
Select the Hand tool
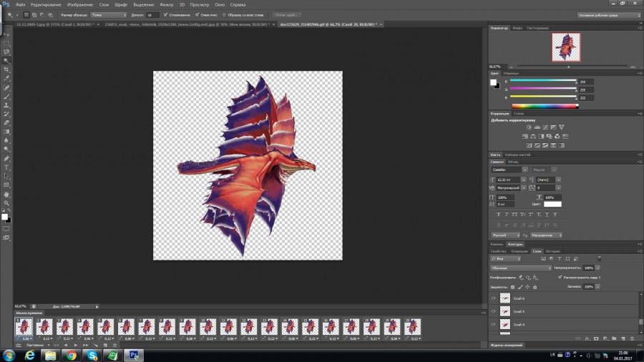click(6, 194)
